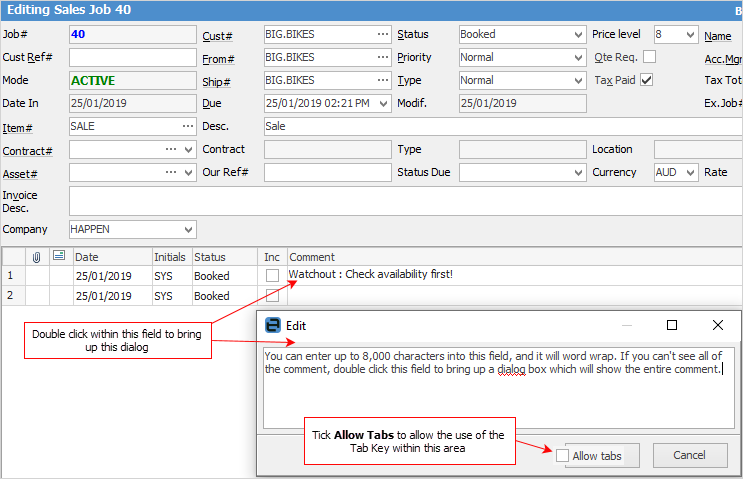Open the Item# ellipsis lookup

[x=188, y=127]
